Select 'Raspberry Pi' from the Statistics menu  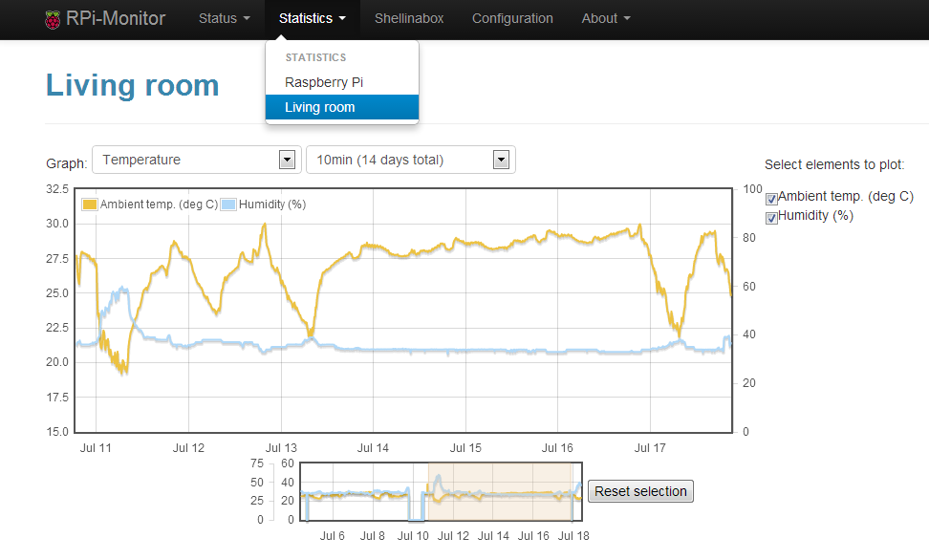coord(323,82)
